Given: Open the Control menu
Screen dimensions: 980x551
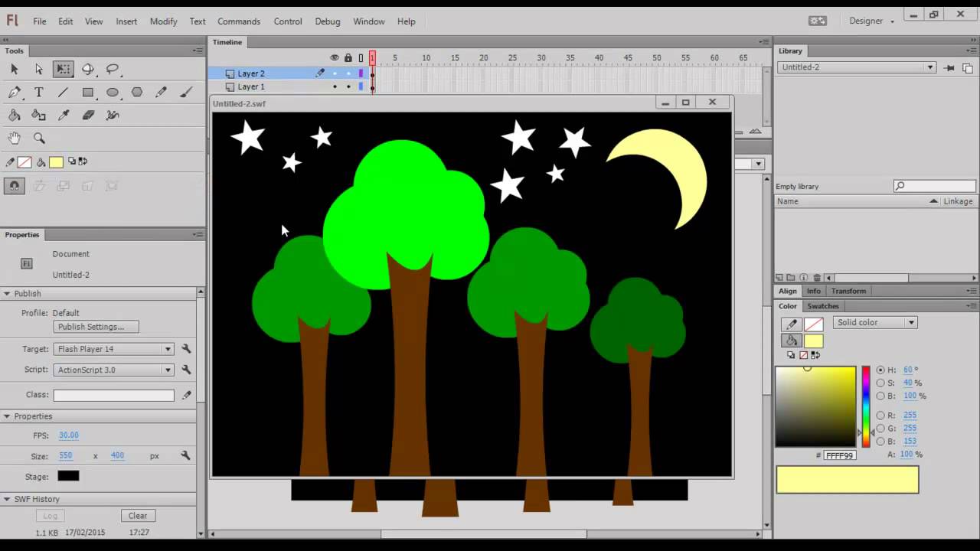Looking at the screenshot, I should coord(288,21).
